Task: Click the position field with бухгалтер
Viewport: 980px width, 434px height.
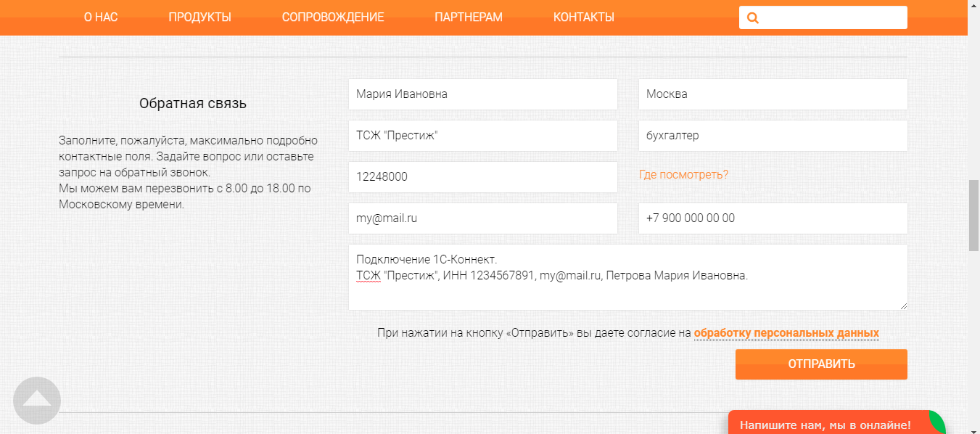Action: coord(773,136)
